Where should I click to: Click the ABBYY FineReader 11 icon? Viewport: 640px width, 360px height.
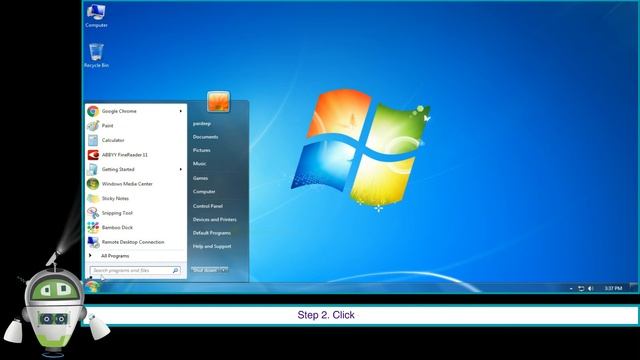(x=93, y=155)
